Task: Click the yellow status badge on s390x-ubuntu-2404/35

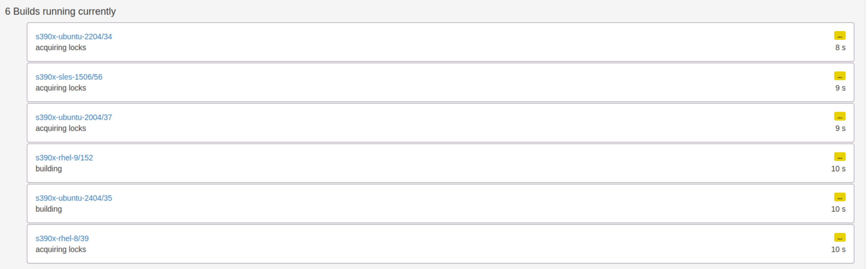Action: [839, 197]
